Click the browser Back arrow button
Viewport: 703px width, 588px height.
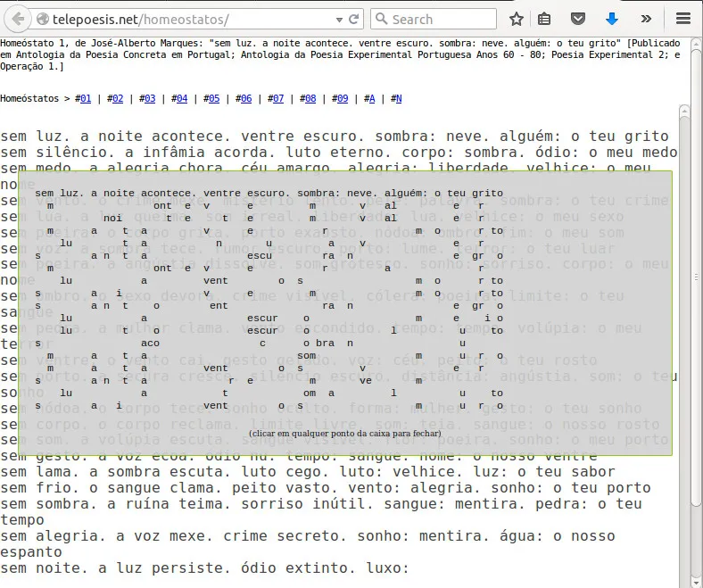(x=18, y=19)
